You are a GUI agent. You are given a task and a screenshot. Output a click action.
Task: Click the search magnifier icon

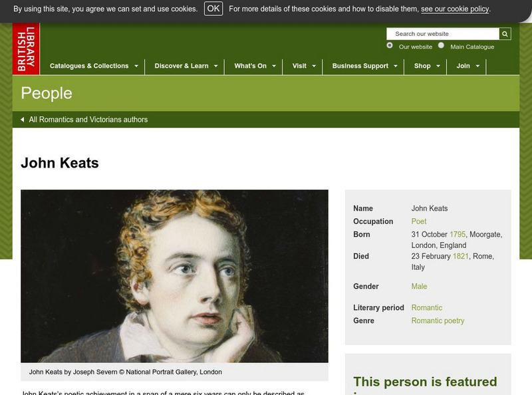coord(505,34)
